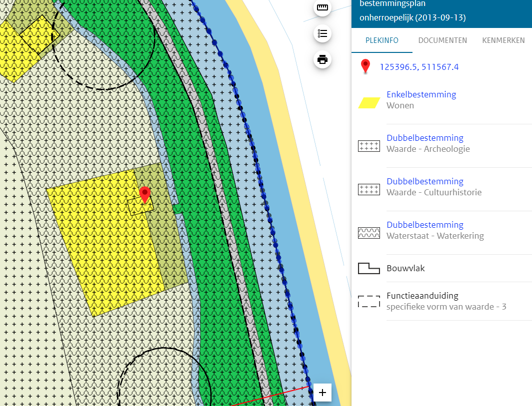Viewport: 532px width, 406px height.
Task: Click the Waarde - Archeologie pattern icon
Action: (369, 146)
